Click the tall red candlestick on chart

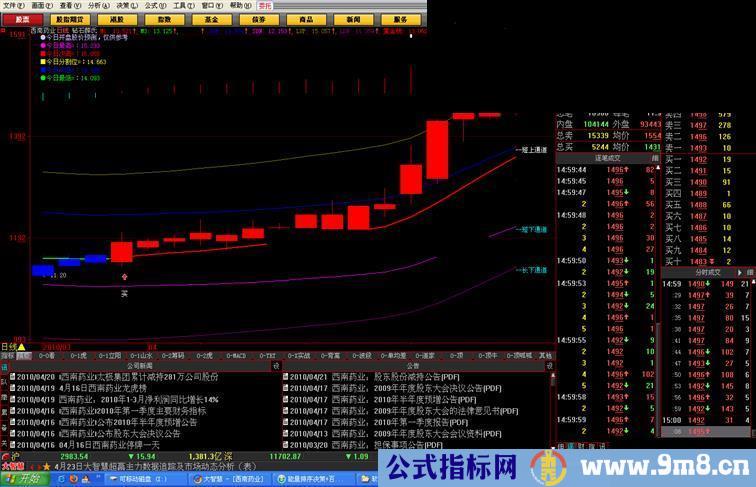point(437,149)
